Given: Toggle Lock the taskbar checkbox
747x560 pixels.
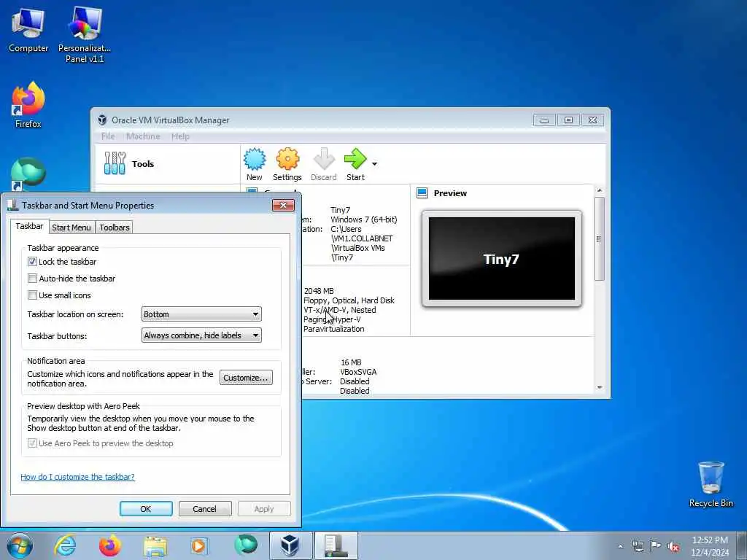Looking at the screenshot, I should pos(32,262).
